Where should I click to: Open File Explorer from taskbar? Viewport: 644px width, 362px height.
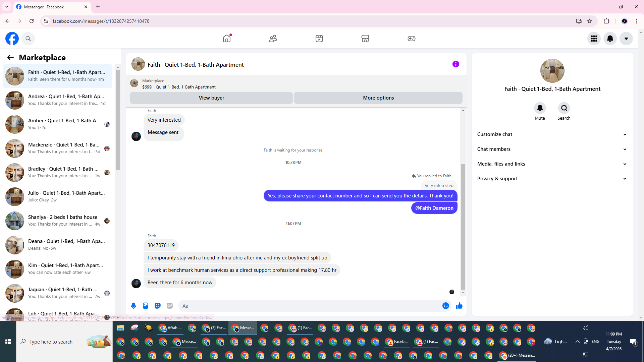(120, 328)
